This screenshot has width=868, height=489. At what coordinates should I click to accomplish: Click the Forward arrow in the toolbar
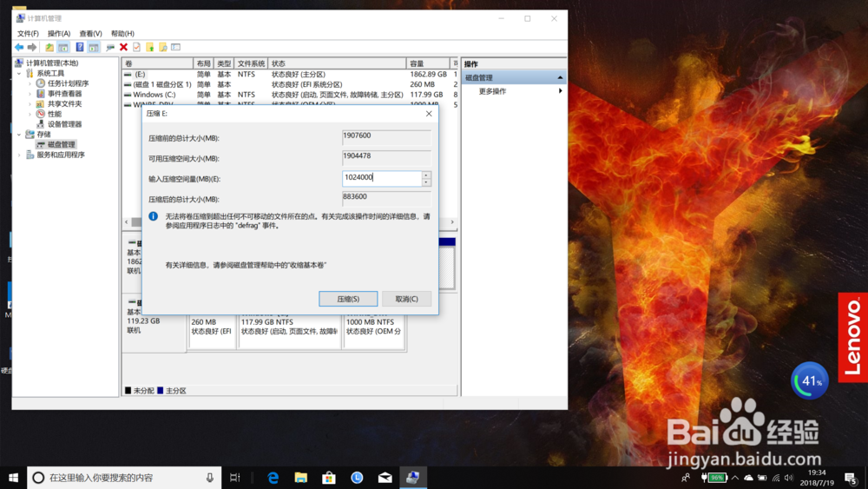coord(32,48)
